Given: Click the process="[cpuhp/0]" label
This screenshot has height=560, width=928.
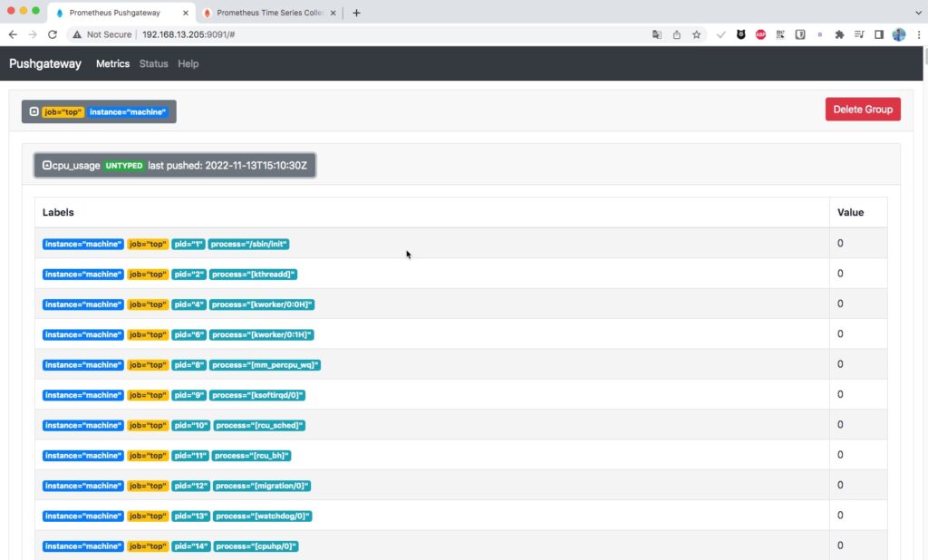Looking at the screenshot, I should [256, 546].
